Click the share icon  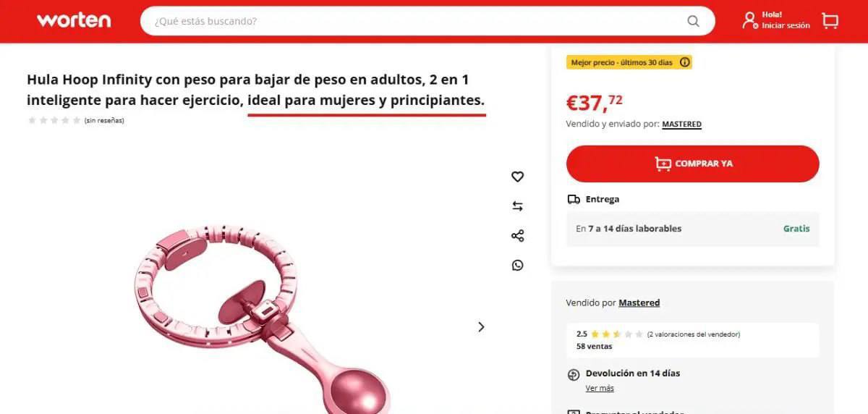517,236
